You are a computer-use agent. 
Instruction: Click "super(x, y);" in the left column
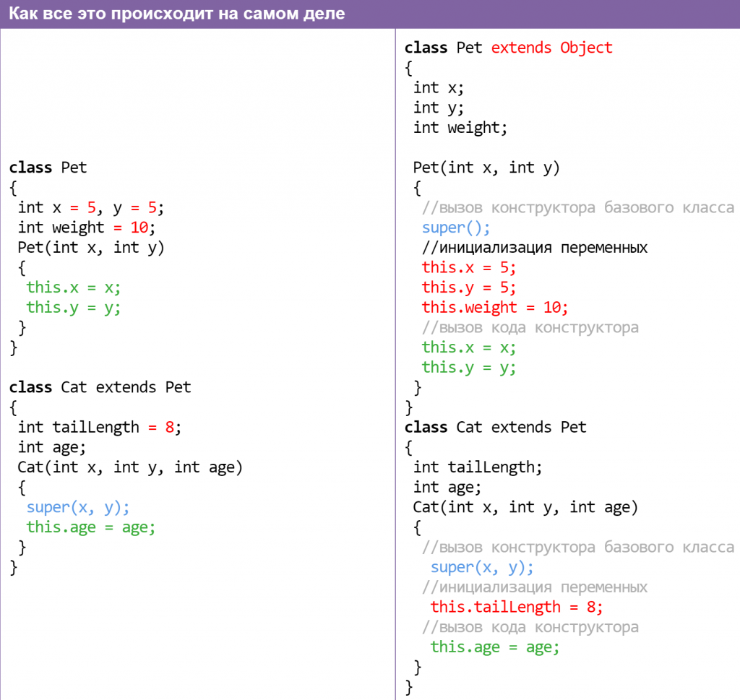[78, 507]
